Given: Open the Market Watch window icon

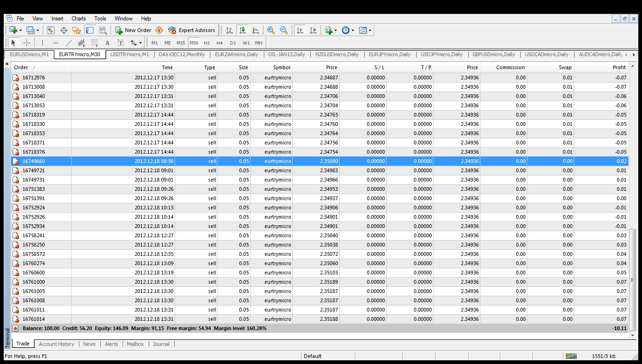Looking at the screenshot, I should click(x=51, y=30).
